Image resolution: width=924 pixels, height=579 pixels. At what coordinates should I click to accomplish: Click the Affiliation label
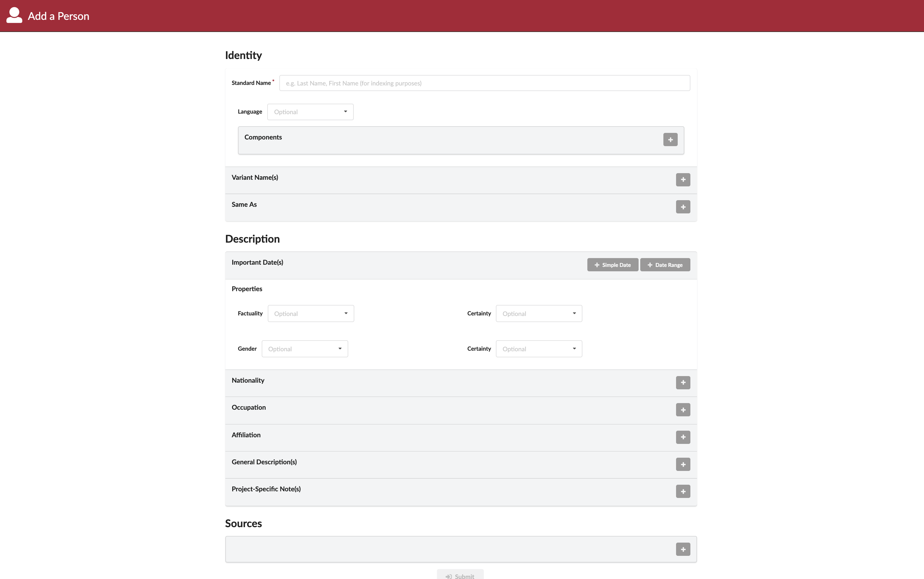tap(246, 435)
